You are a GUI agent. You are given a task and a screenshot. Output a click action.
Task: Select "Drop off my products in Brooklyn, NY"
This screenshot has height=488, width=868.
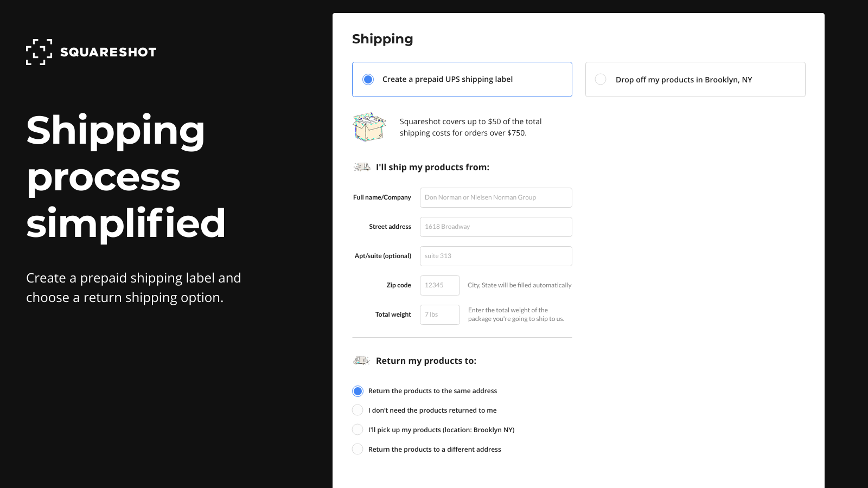point(601,79)
